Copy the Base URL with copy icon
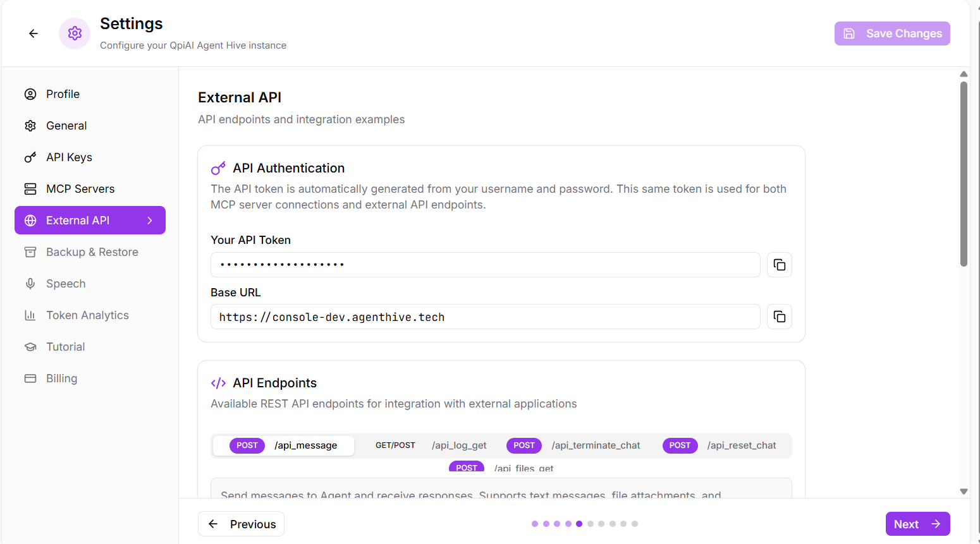 (780, 317)
